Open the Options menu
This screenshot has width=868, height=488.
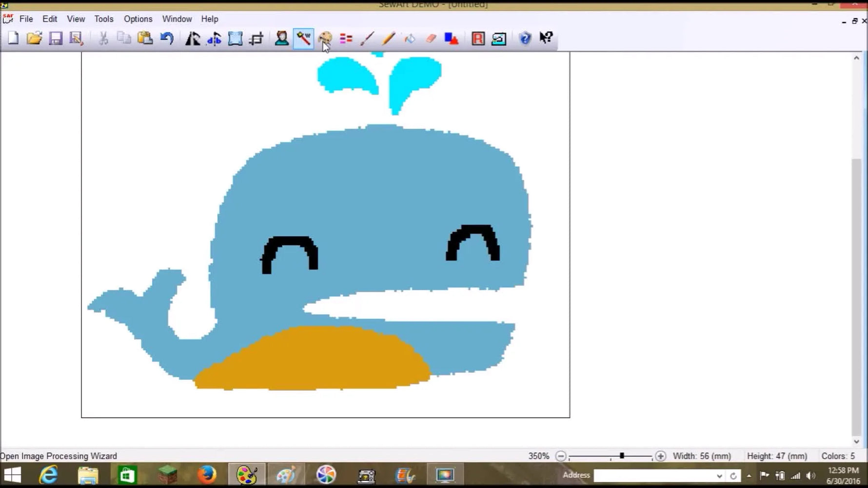click(x=138, y=19)
